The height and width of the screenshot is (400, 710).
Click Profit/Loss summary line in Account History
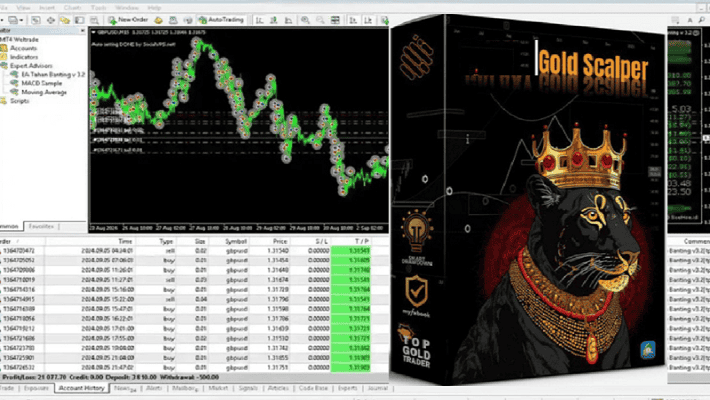pos(194,377)
